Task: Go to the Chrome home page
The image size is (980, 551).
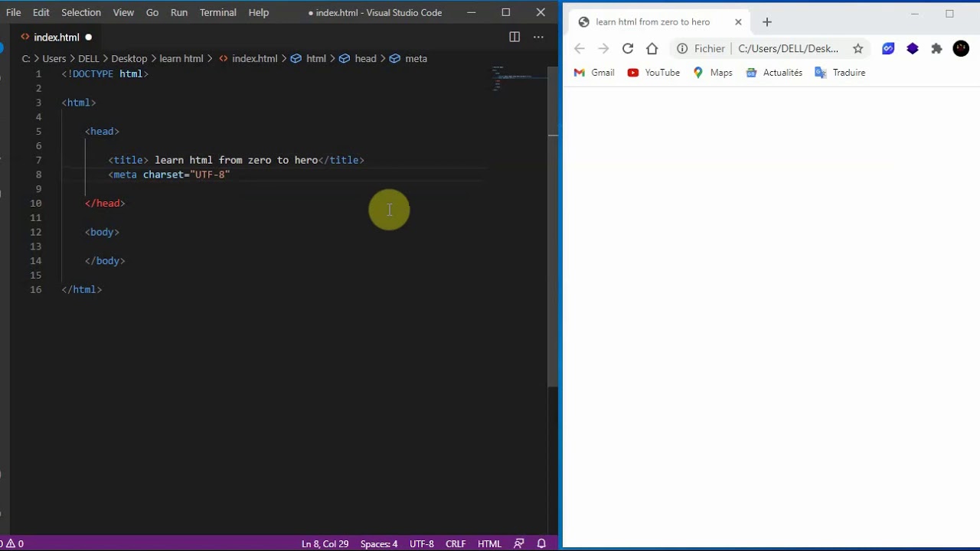Action: tap(652, 48)
